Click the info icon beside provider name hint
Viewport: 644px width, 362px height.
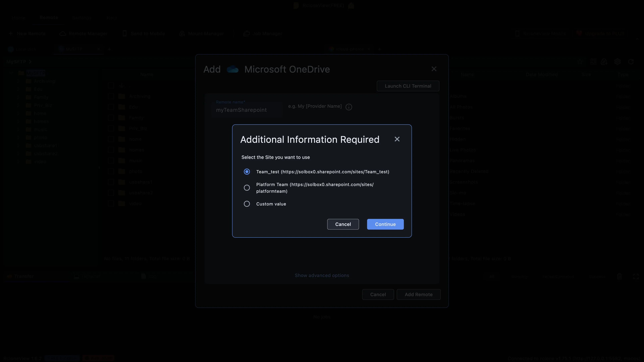[x=349, y=107]
